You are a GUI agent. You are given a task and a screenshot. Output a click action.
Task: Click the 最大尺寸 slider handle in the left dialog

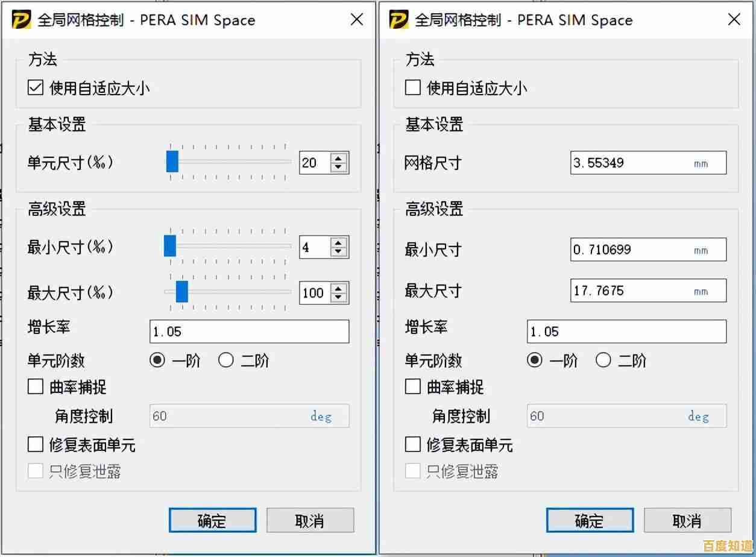pyautogui.click(x=183, y=292)
